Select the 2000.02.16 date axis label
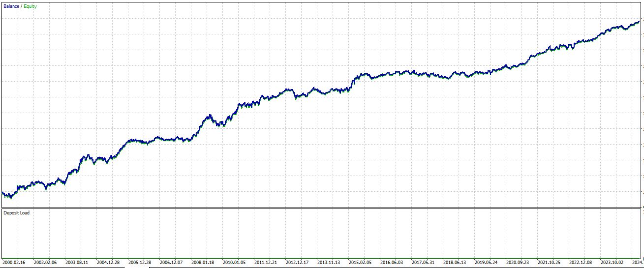 pyautogui.click(x=15, y=263)
